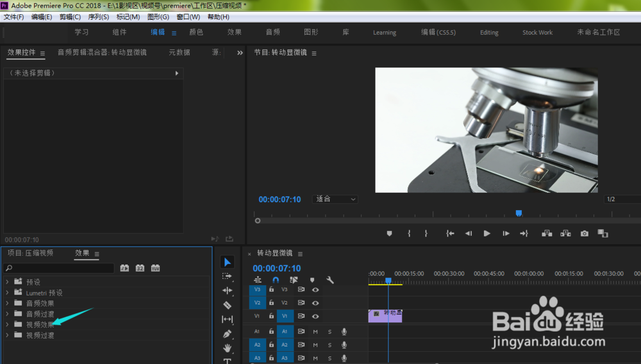
Task: Expand the 未选择剪辑 arrow
Action: tap(177, 73)
